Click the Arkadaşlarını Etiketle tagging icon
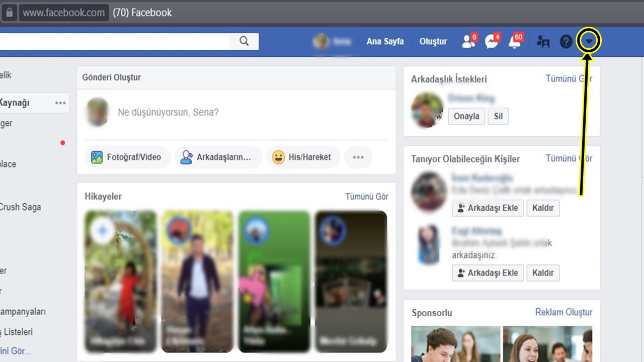Viewport: 644px width, 362px height. point(186,157)
